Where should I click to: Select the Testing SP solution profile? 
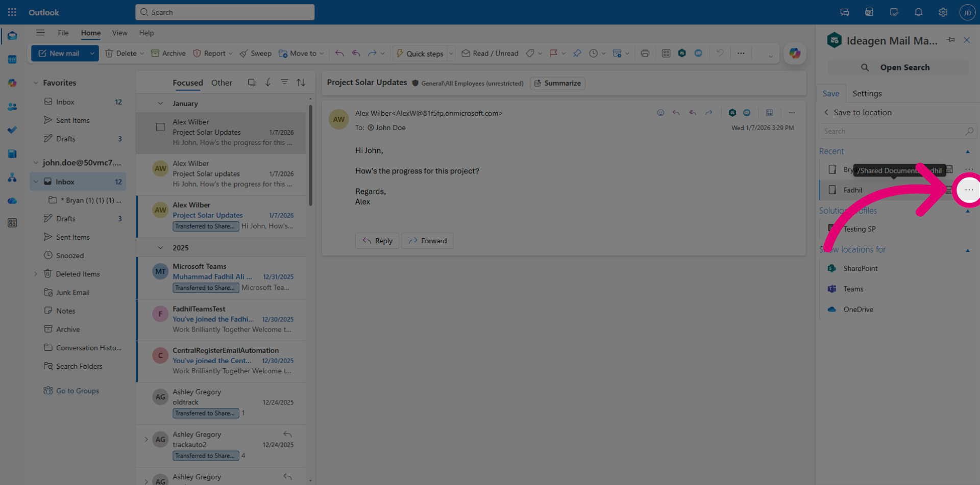[859, 229]
